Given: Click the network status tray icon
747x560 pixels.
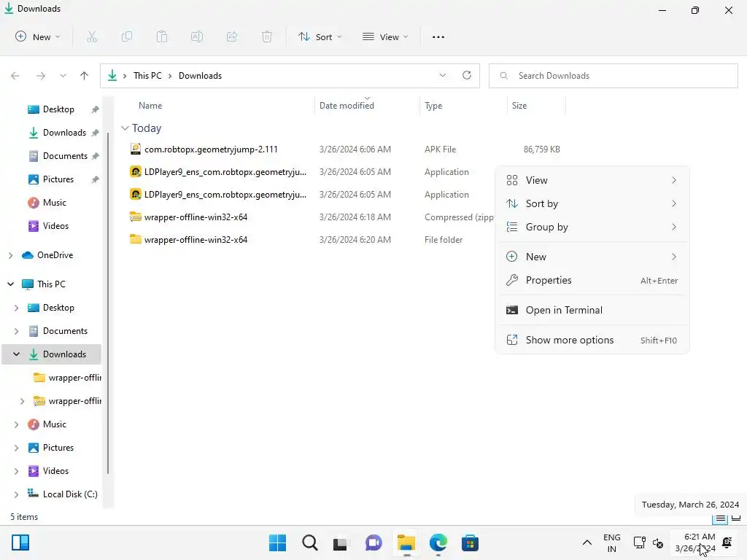Looking at the screenshot, I should (639, 542).
